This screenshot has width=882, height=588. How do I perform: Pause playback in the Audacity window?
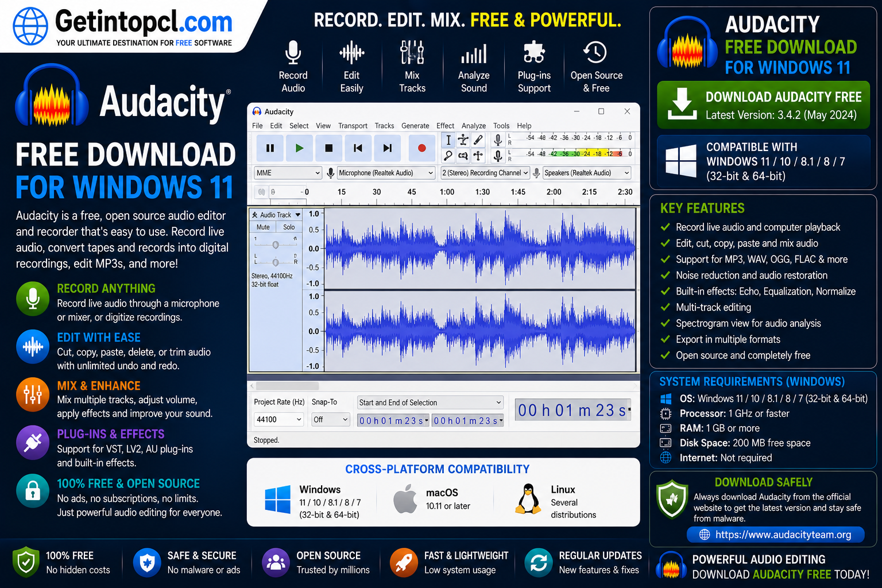point(270,148)
